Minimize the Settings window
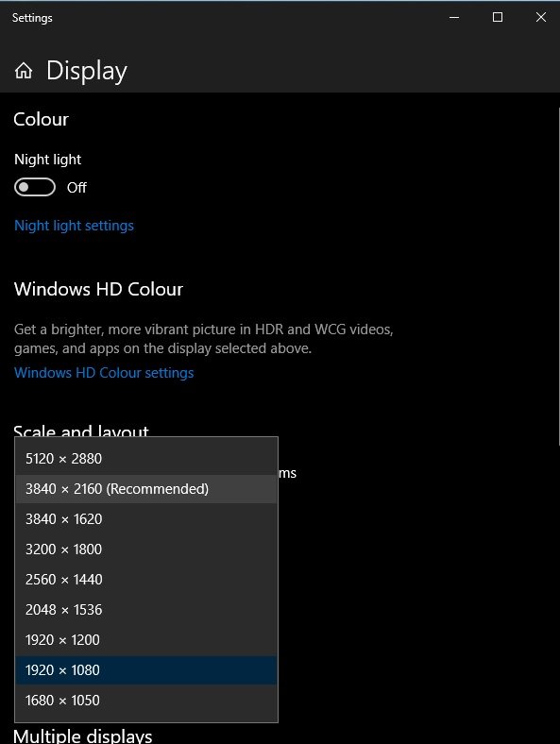 pyautogui.click(x=454, y=18)
